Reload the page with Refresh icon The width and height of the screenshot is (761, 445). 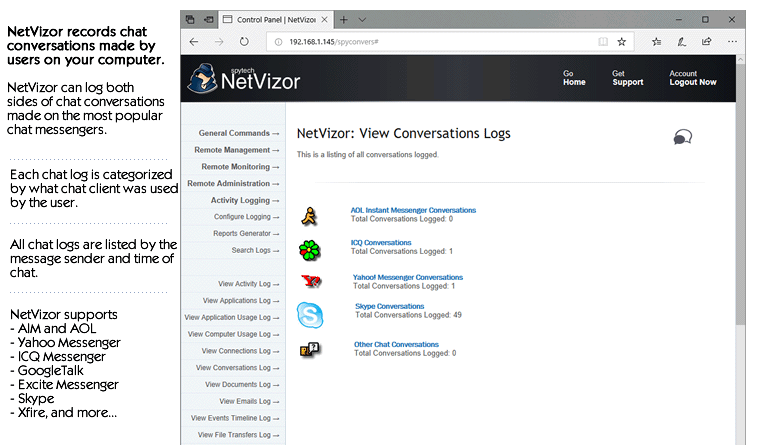pyautogui.click(x=244, y=42)
